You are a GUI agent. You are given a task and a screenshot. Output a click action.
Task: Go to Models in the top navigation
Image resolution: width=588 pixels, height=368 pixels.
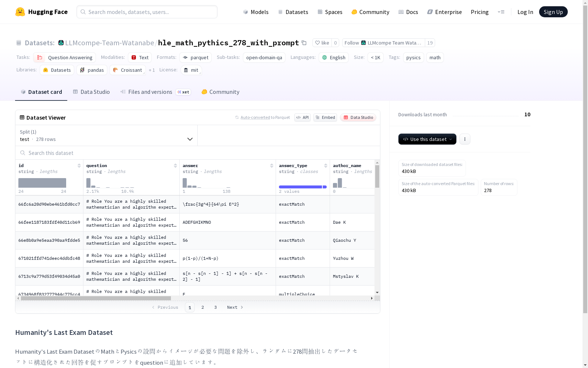coord(256,12)
